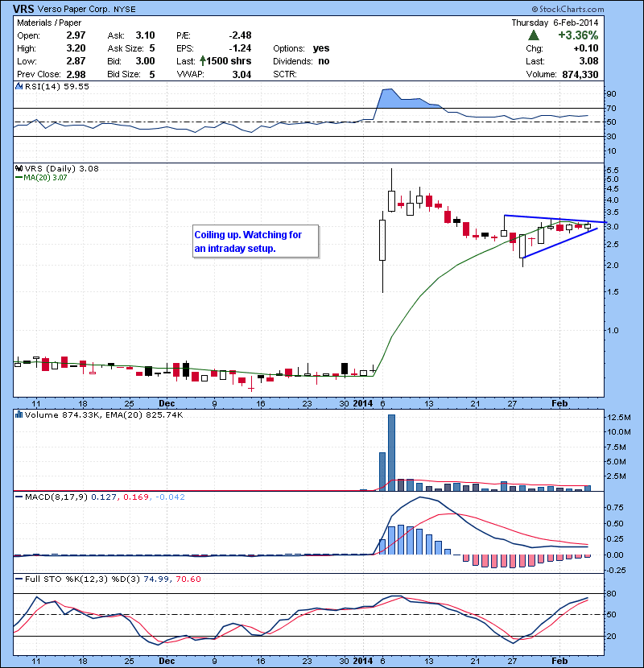Image resolution: width=644 pixels, height=668 pixels.
Task: Click the VWAP value 3.04
Action: [x=242, y=75]
